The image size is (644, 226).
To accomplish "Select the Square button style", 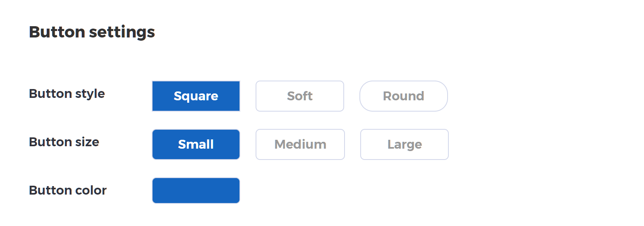I will coord(196,96).
